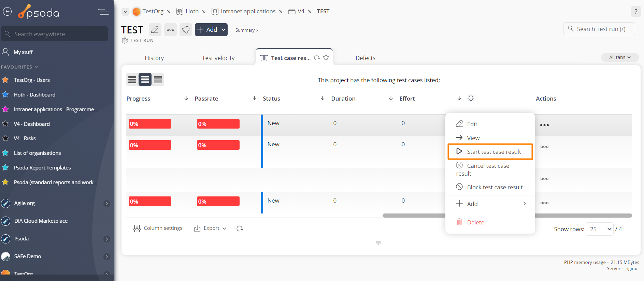Choose Start test case result
Viewport: 644px width, 281px height.
click(490, 151)
